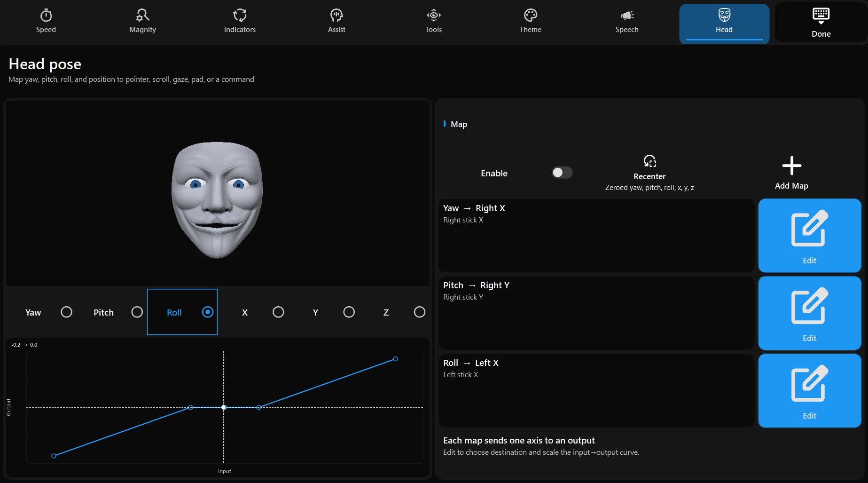Screen dimensions: 868x483
Task: Open the Theme palette tab
Action: (x=531, y=22)
